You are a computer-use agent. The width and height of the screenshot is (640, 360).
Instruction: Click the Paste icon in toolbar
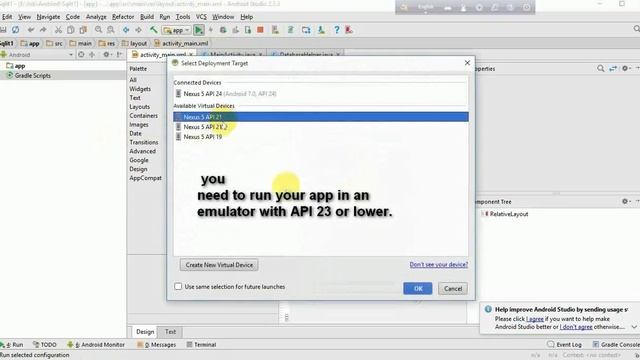coord(83,30)
